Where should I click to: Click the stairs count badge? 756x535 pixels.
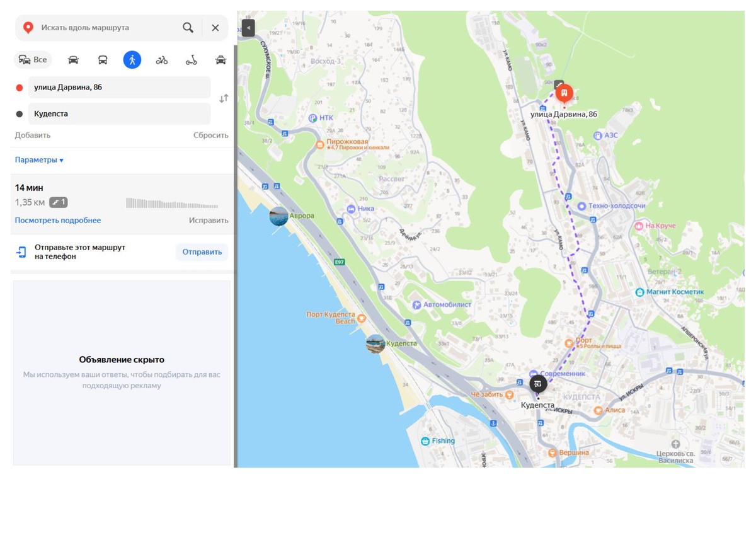point(59,202)
